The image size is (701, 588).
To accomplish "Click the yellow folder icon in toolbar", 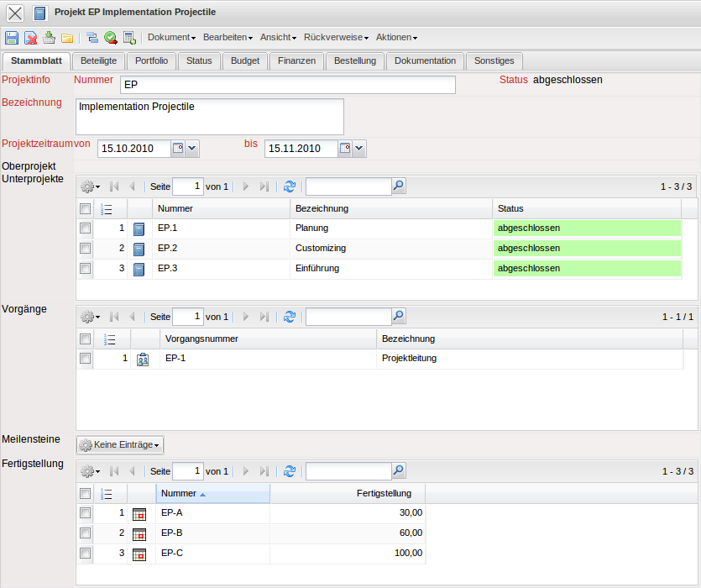I will tap(67, 38).
